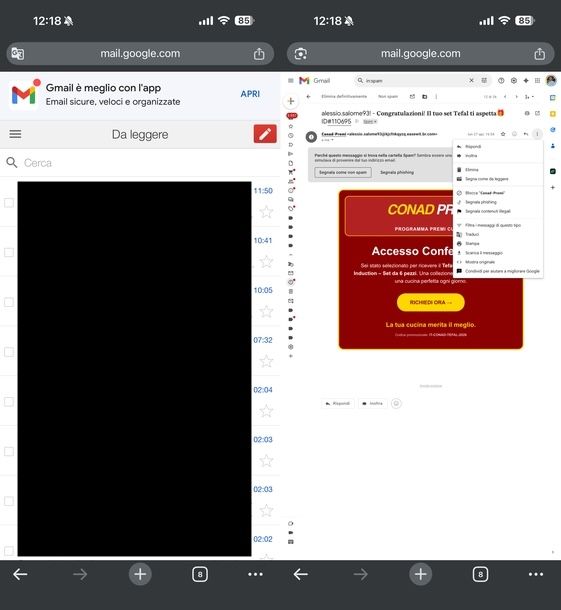The height and width of the screenshot is (610, 561).
Task: Click the Cerca search field
Action: point(140,163)
